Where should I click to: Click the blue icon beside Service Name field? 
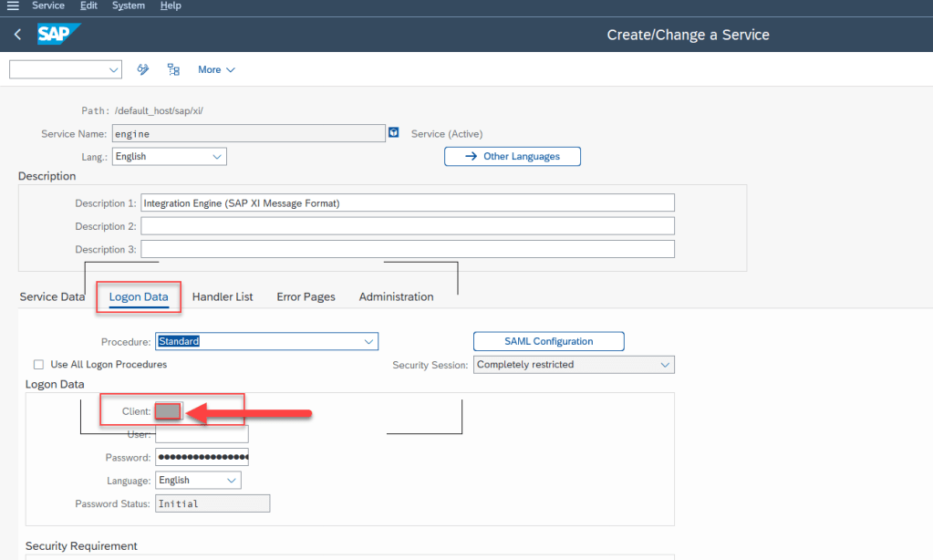[x=393, y=133]
